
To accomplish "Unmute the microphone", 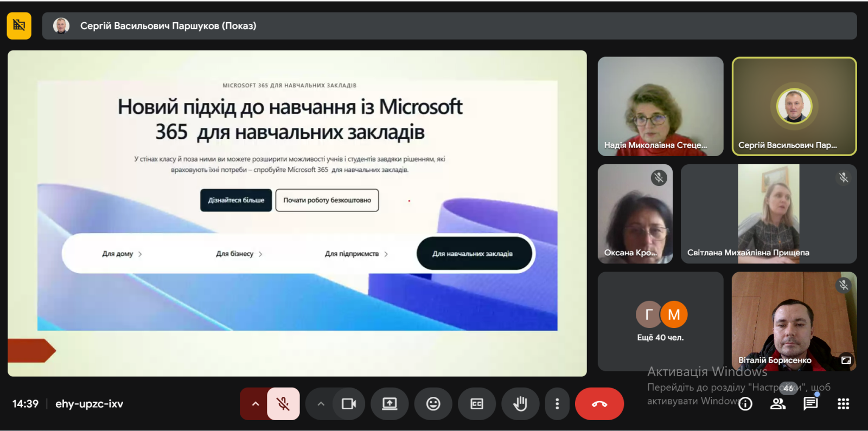I will (283, 404).
